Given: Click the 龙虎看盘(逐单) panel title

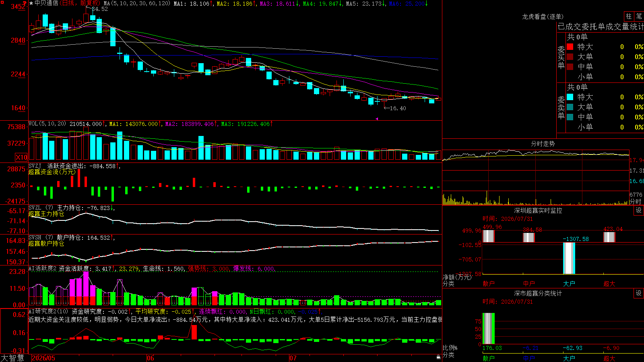Looking at the screenshot, I should tap(543, 16).
